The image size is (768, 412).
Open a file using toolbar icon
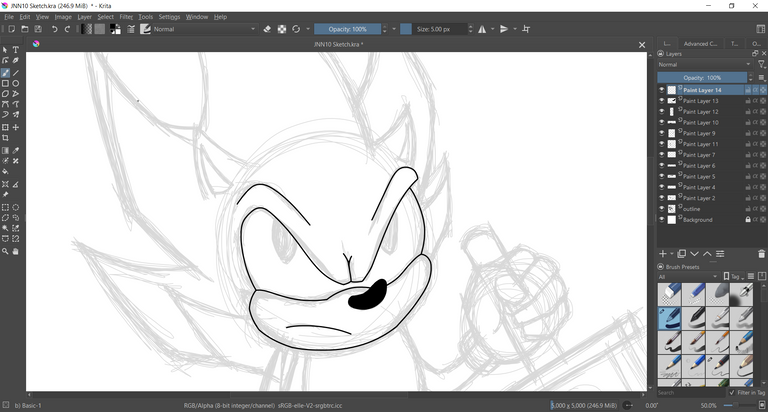[24, 29]
